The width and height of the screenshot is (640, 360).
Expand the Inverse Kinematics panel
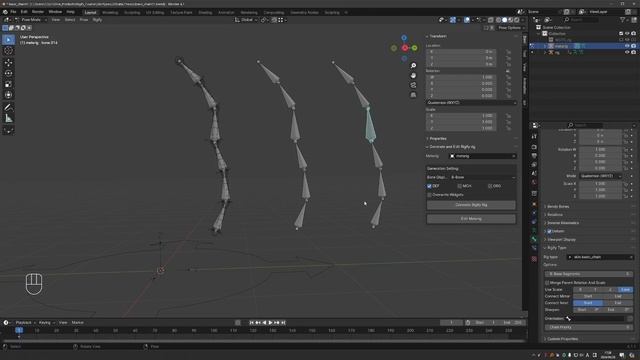[x=562, y=223]
